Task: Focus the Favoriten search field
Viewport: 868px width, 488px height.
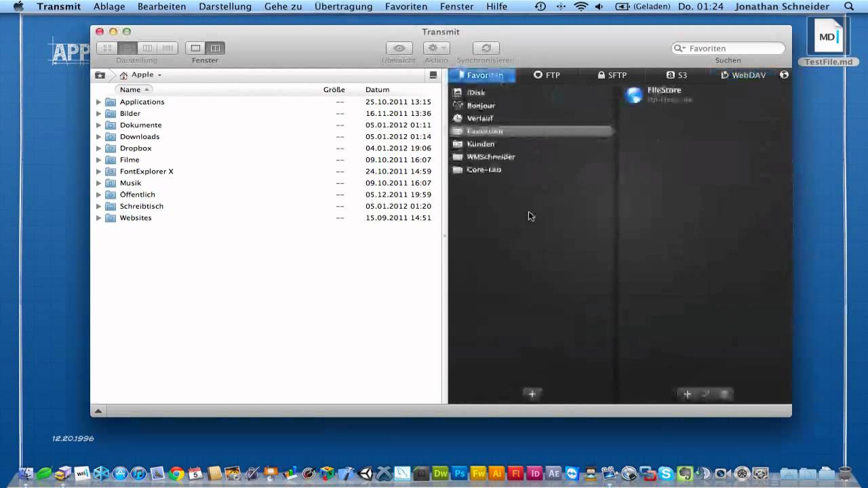Action: tap(728, 48)
